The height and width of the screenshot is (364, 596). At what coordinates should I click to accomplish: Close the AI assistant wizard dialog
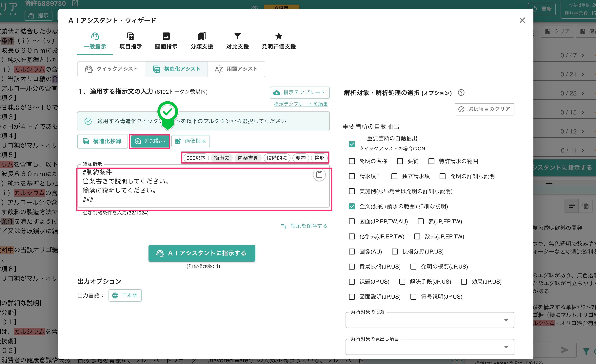tap(522, 20)
